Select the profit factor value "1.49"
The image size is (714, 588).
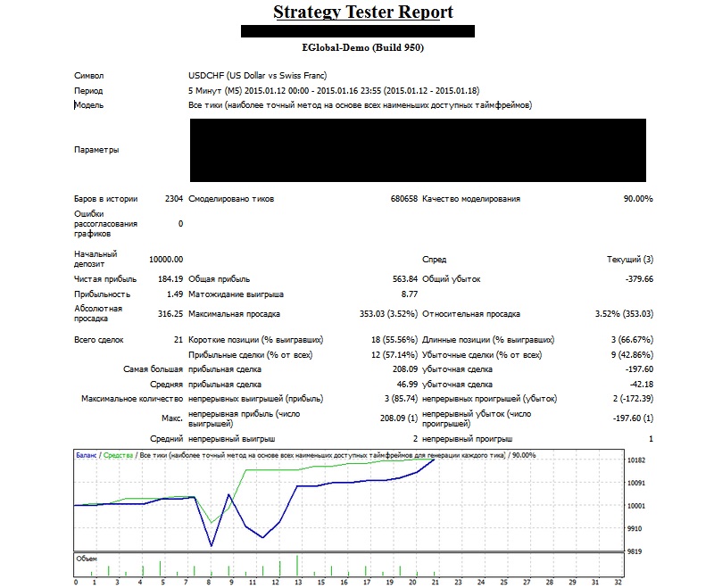pyautogui.click(x=175, y=294)
